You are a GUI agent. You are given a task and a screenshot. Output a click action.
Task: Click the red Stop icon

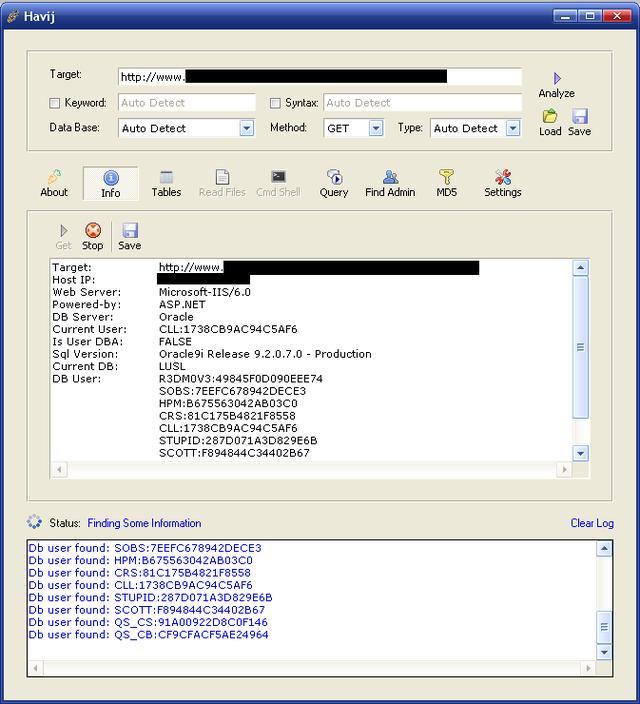[93, 230]
